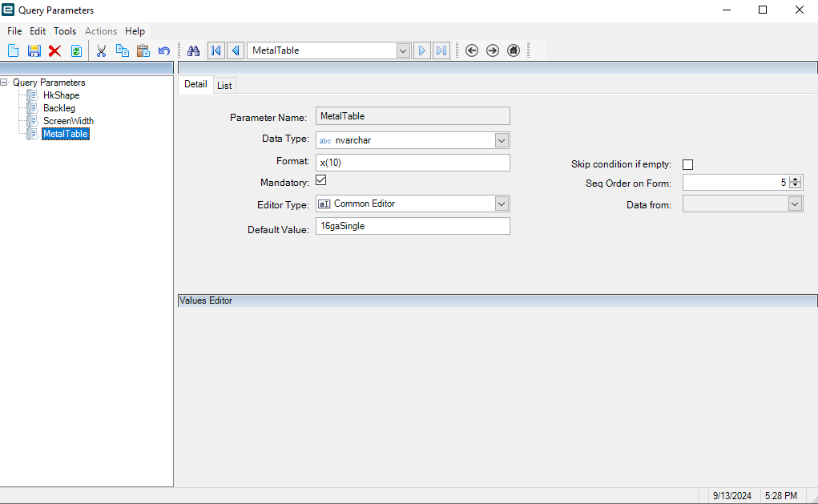The width and height of the screenshot is (818, 504).
Task: Click the circled Home icon
Action: point(514,50)
